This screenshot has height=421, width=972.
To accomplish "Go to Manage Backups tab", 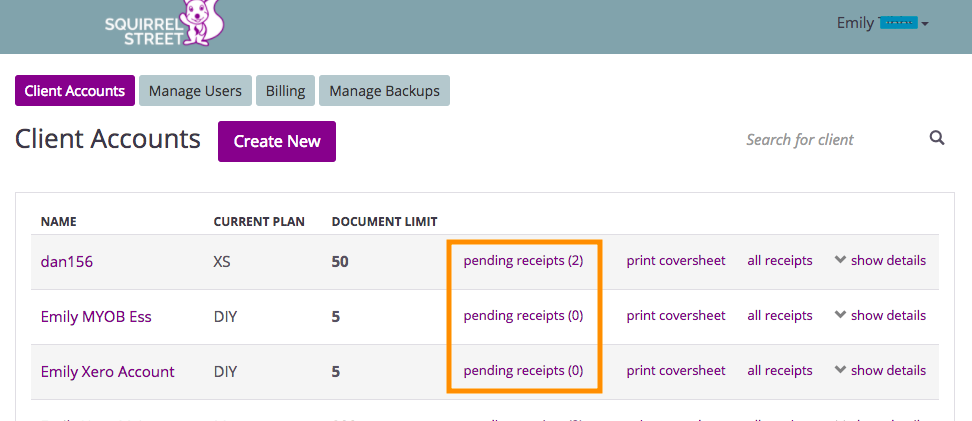I will pos(384,91).
